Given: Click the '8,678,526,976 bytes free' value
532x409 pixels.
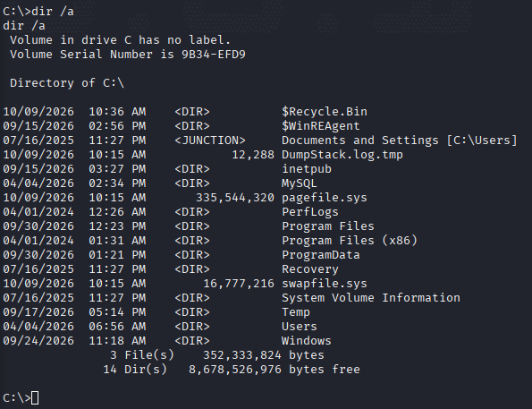Looking at the screenshot, I should [x=274, y=370].
